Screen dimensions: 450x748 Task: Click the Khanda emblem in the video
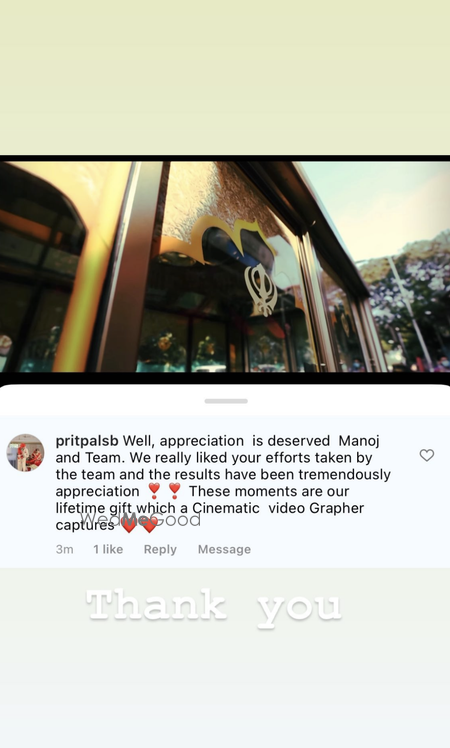coord(261,289)
